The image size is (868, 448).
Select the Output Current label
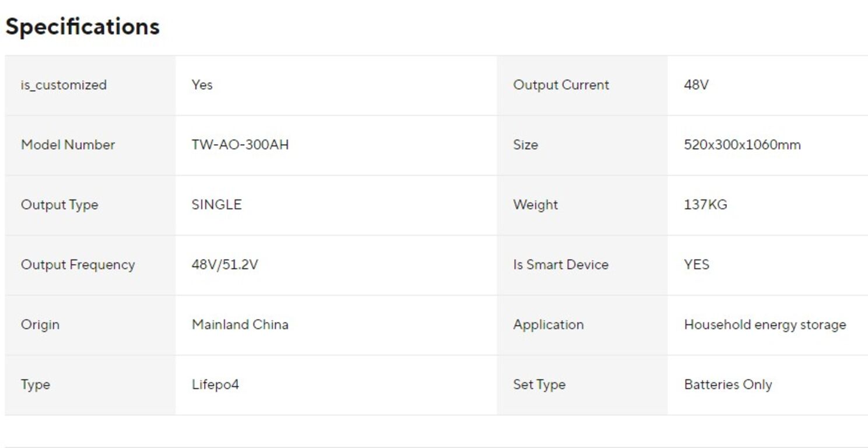[561, 85]
